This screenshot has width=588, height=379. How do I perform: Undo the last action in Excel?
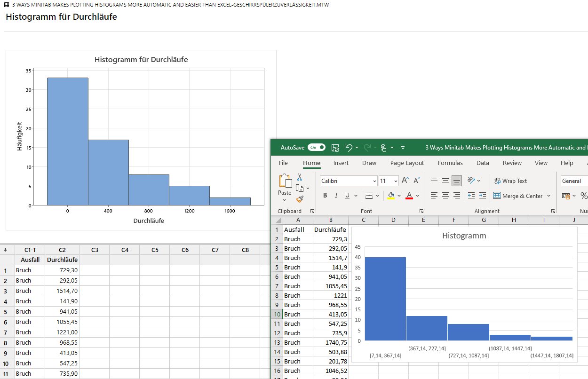coord(349,148)
